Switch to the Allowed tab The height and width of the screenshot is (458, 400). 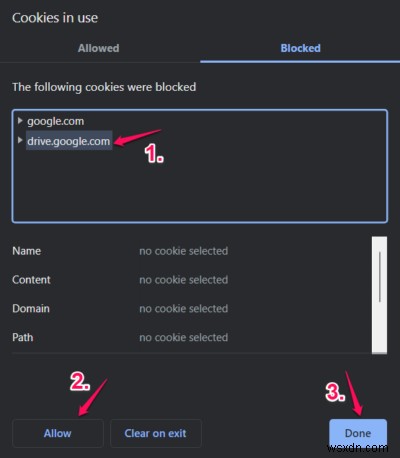pyautogui.click(x=99, y=48)
